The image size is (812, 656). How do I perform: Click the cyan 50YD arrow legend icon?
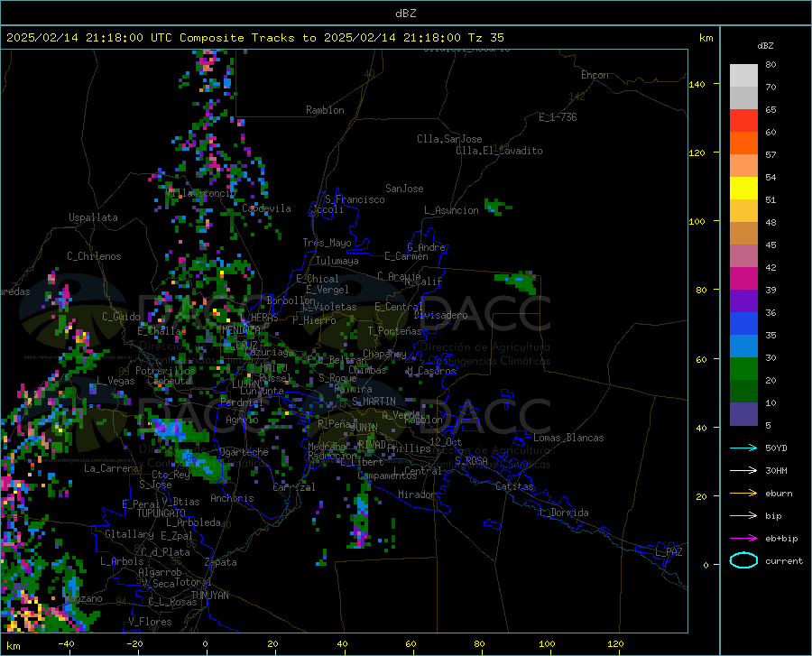coord(743,448)
